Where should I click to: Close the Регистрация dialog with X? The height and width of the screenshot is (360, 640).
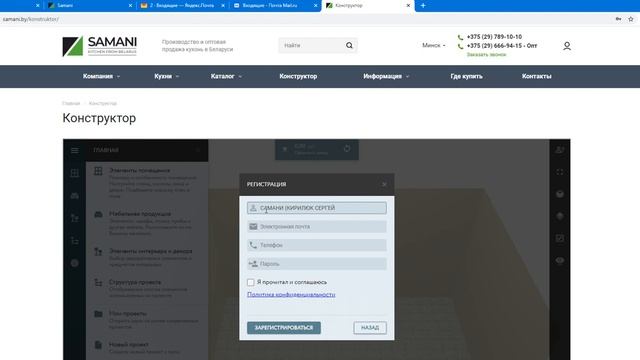pos(384,184)
